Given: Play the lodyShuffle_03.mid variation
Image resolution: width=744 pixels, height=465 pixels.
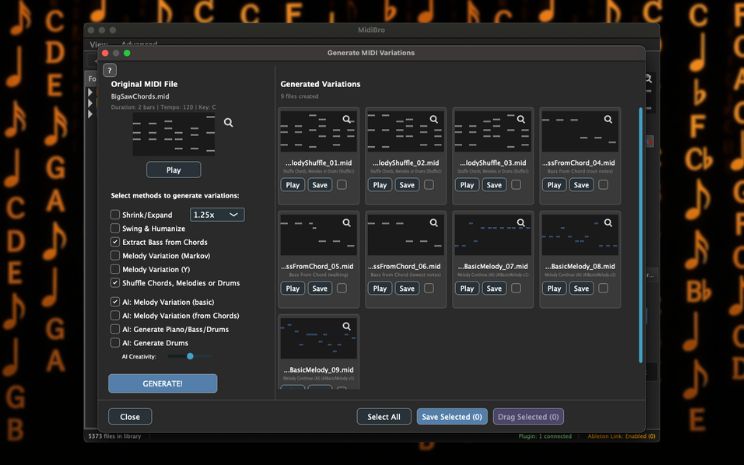Looking at the screenshot, I should click(467, 185).
